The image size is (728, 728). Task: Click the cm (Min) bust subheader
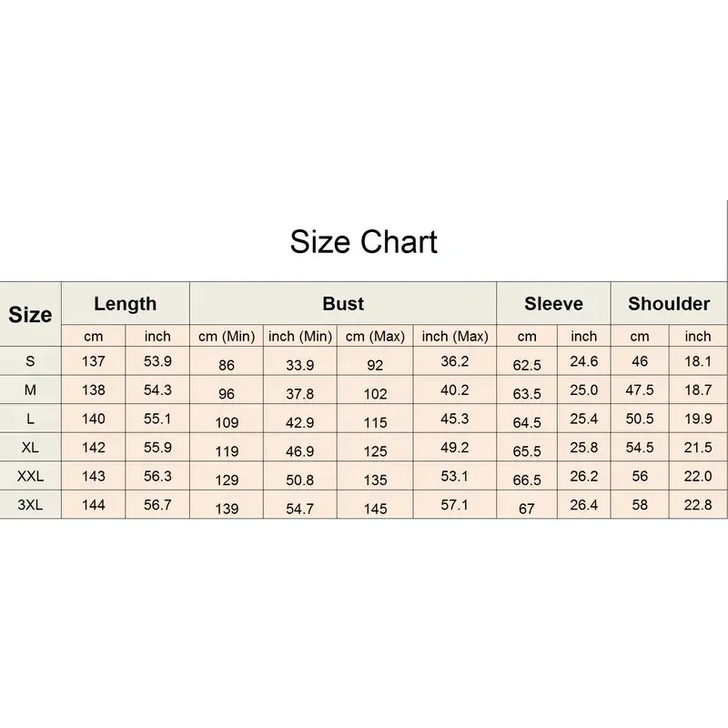click(227, 336)
